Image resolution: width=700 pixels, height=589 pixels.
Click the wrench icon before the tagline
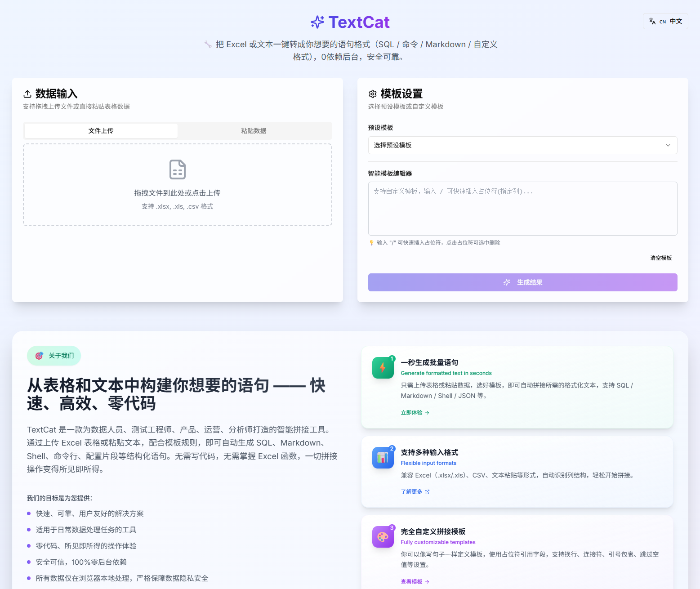click(x=208, y=44)
